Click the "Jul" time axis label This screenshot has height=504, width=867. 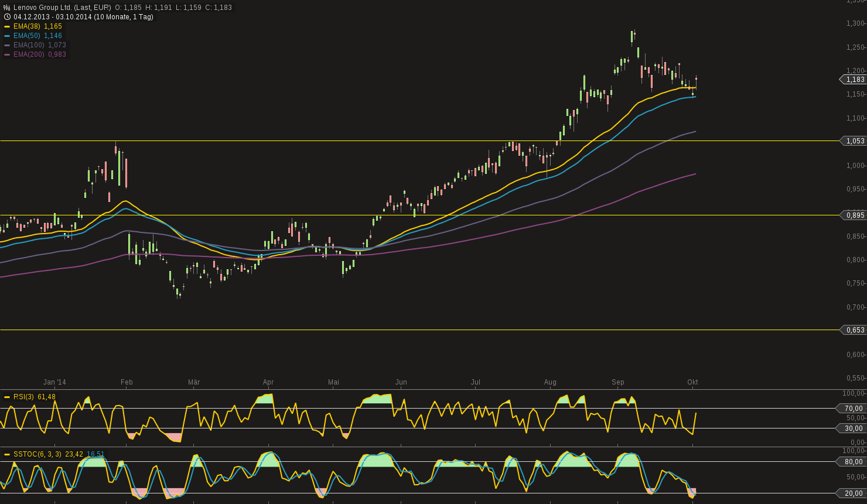[x=476, y=382]
